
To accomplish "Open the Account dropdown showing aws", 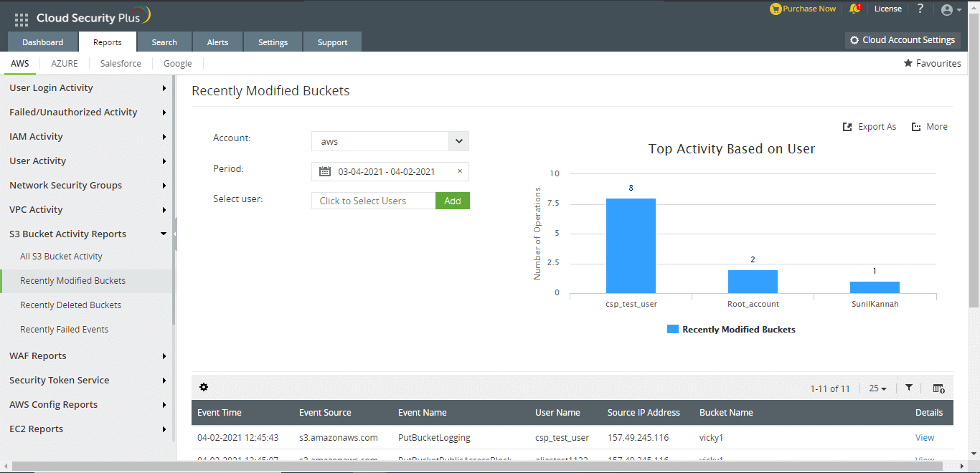I will [390, 141].
